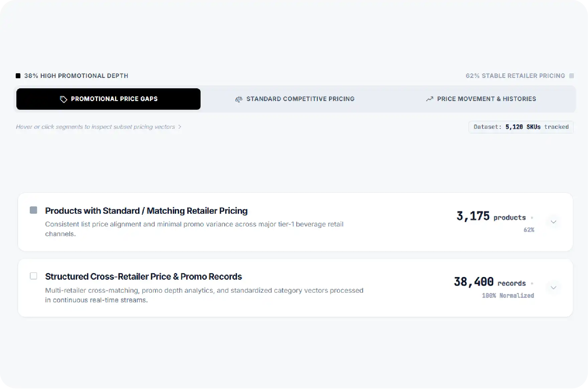Screen dimensions: 588x389
Task: Click the gray swatch for 62% Stable Retailer Pricing
Action: coord(572,76)
